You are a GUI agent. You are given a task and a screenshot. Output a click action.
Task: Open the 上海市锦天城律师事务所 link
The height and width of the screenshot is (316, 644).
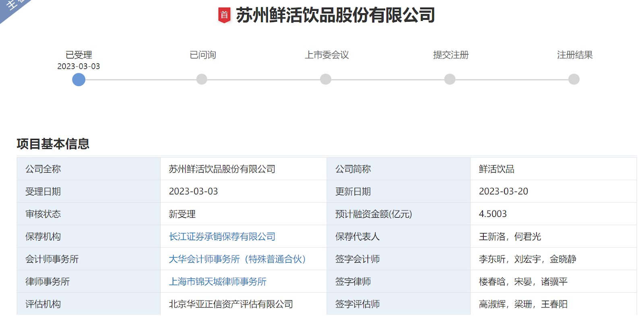tap(217, 282)
